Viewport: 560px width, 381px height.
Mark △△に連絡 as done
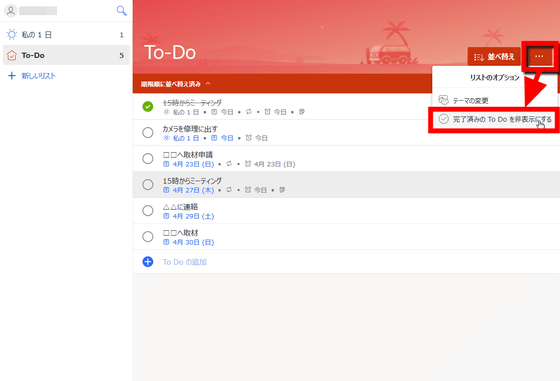click(148, 211)
